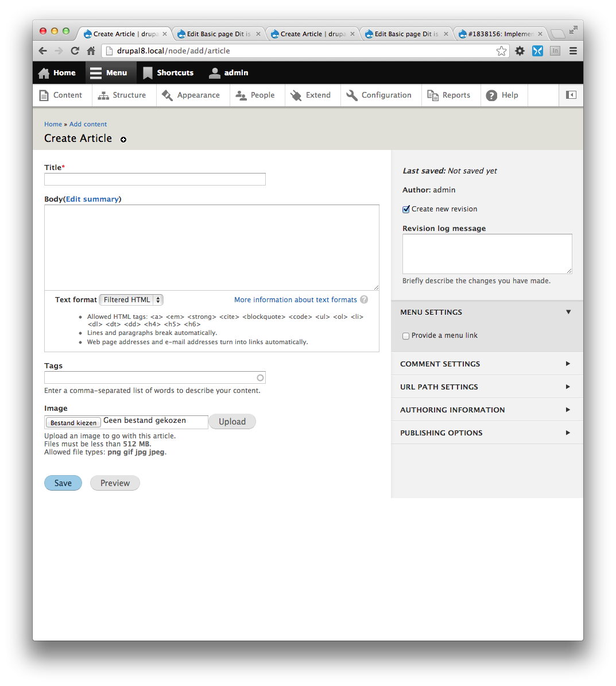Click the Add content breadcrumb link
The width and height of the screenshot is (616, 686).
pos(88,124)
